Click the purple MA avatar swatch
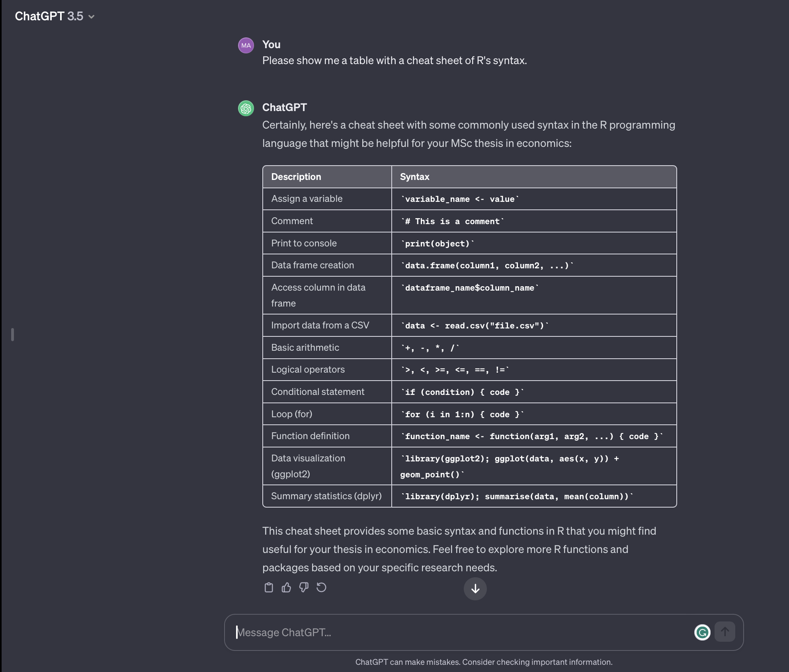The height and width of the screenshot is (672, 789). click(x=246, y=45)
